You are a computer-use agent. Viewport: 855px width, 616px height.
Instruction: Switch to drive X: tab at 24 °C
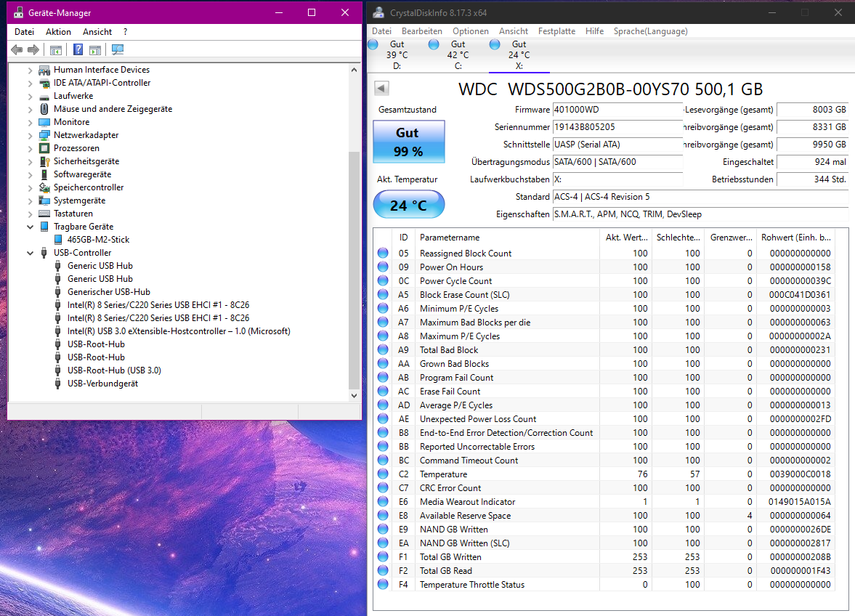tap(519, 54)
